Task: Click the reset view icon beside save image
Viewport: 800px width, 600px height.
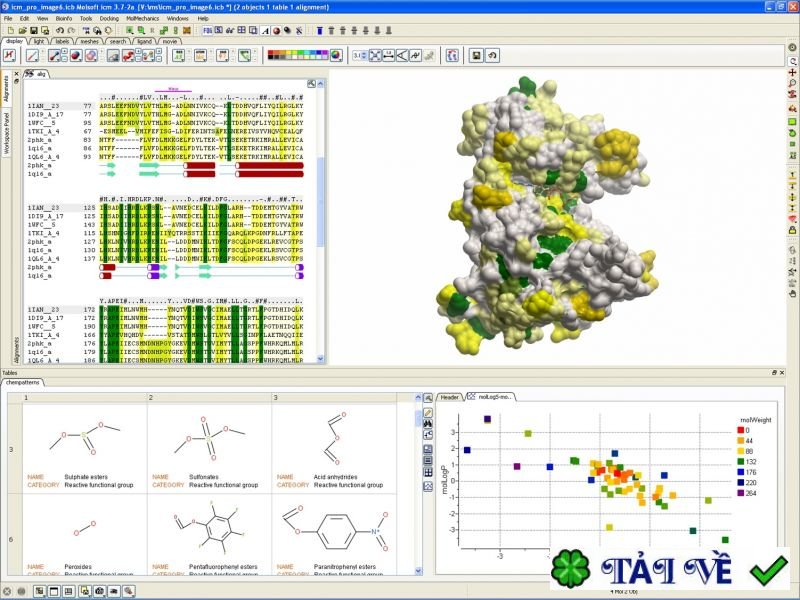Action: coord(492,55)
